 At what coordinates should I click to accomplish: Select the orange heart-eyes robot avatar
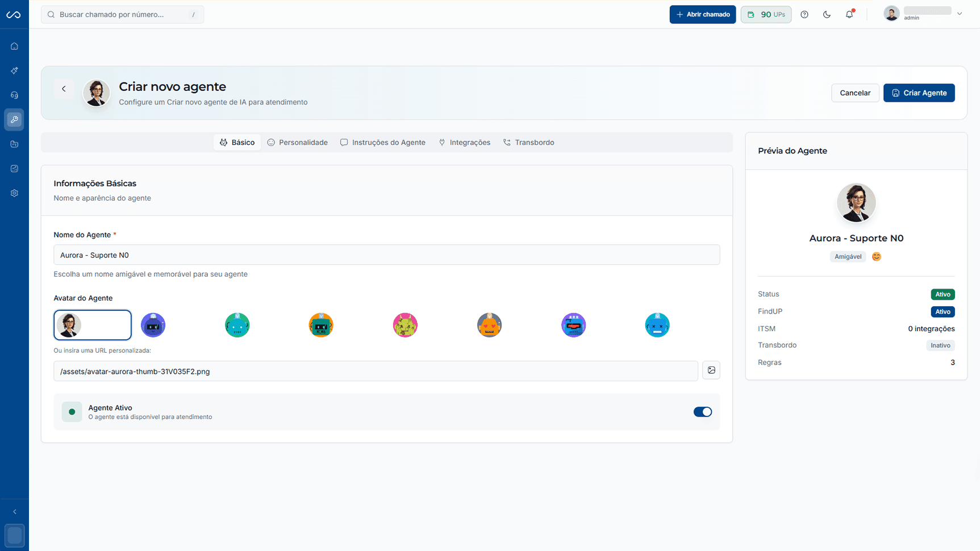click(x=489, y=325)
